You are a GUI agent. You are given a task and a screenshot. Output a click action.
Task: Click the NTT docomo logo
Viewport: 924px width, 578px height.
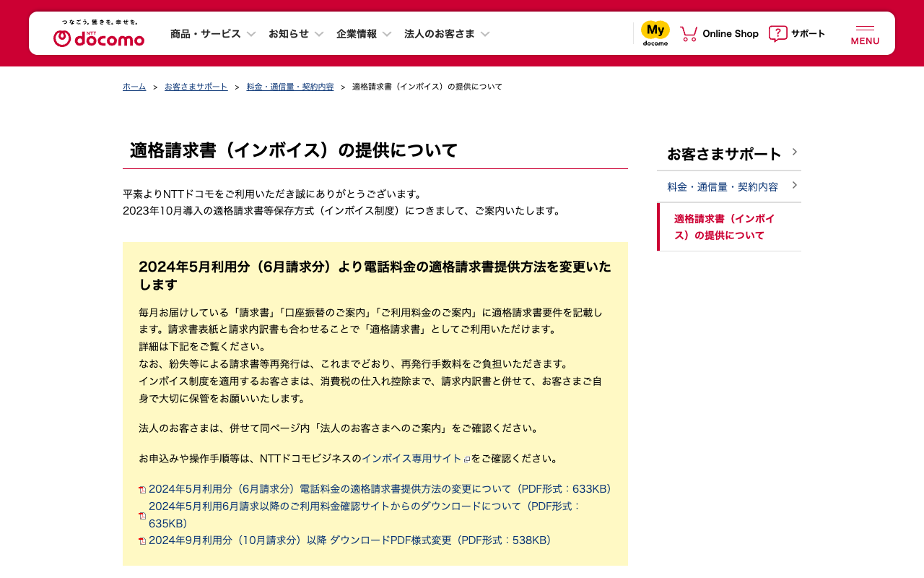[x=99, y=33]
